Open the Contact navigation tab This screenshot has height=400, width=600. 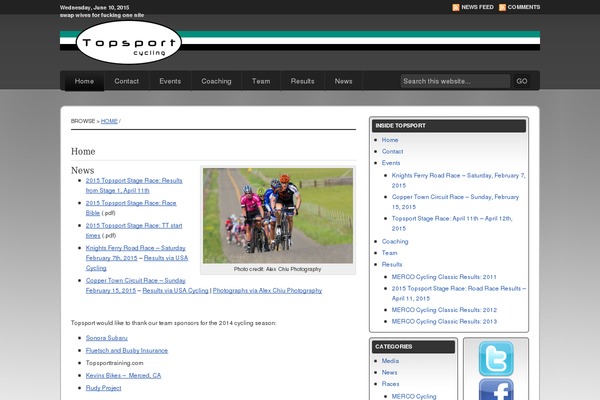127,81
